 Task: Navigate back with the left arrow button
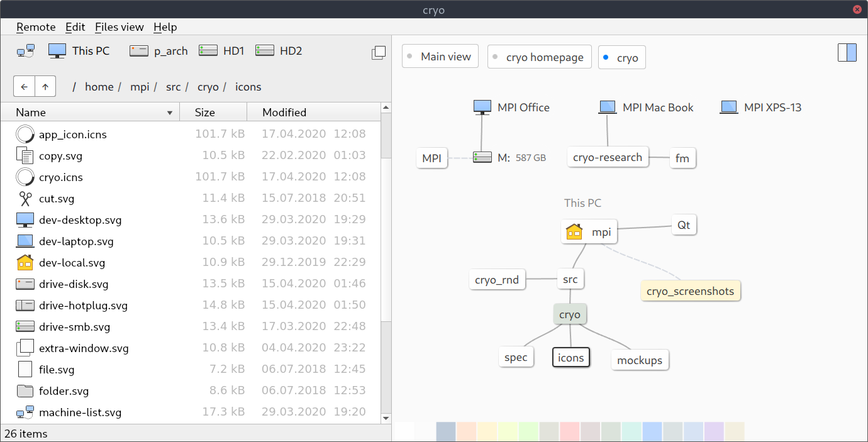click(x=24, y=86)
